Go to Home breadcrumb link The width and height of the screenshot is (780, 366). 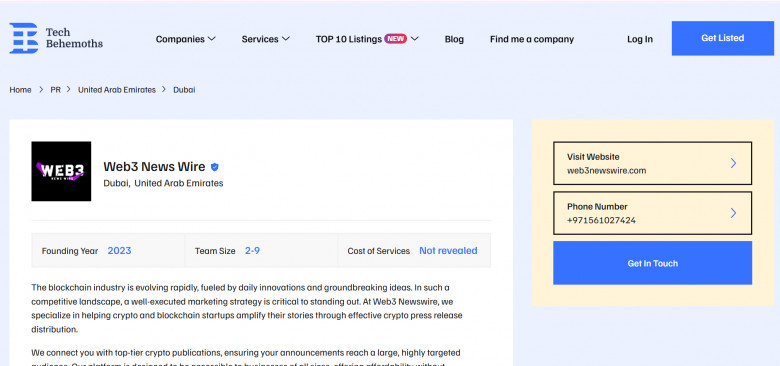(20, 90)
